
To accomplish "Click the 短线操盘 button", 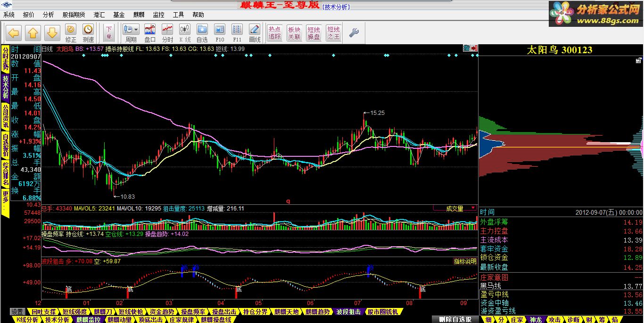I will point(314,33).
